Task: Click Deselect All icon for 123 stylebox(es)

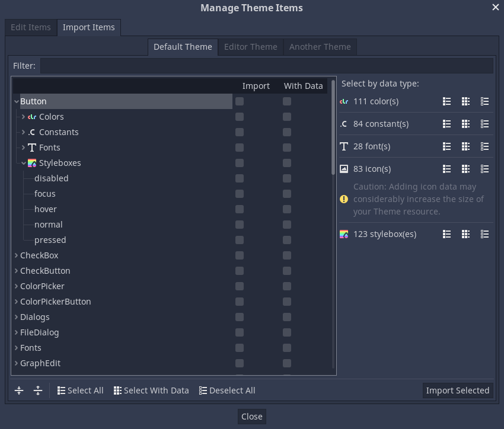Action: click(x=484, y=234)
